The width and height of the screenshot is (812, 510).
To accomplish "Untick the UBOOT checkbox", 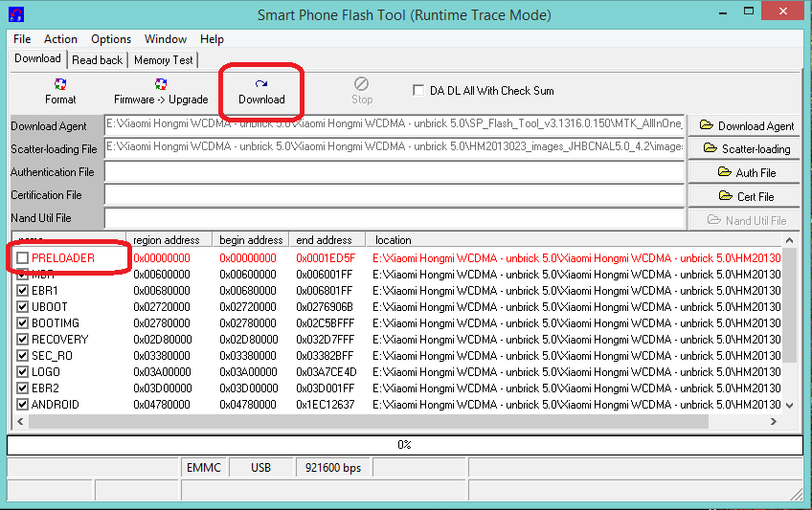I will pos(22,307).
